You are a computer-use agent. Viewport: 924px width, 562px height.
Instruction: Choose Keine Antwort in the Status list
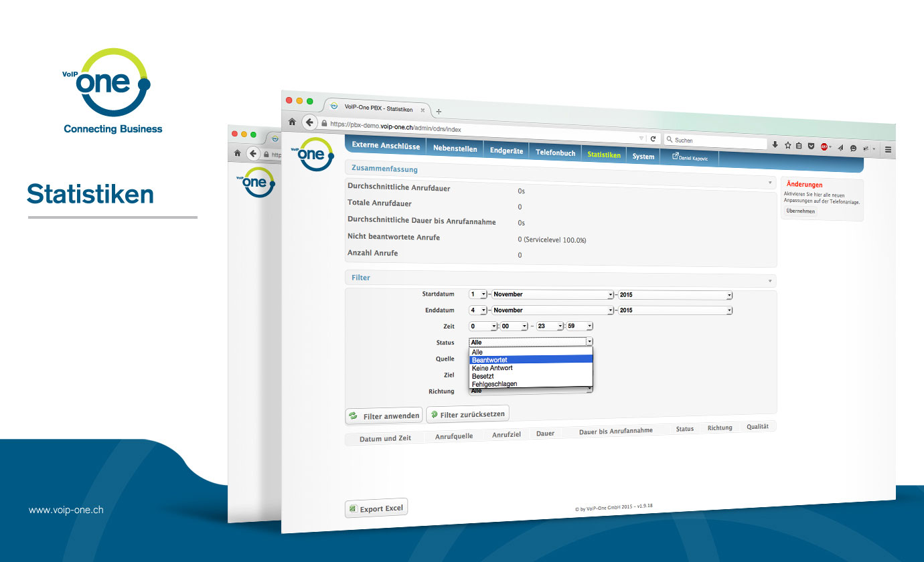point(531,368)
